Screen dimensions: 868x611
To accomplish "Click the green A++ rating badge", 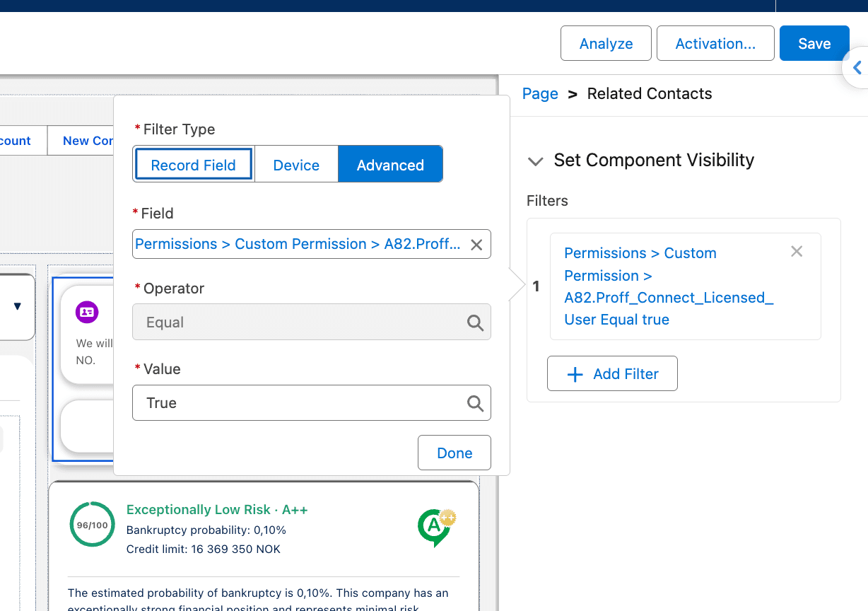I will 437,528.
